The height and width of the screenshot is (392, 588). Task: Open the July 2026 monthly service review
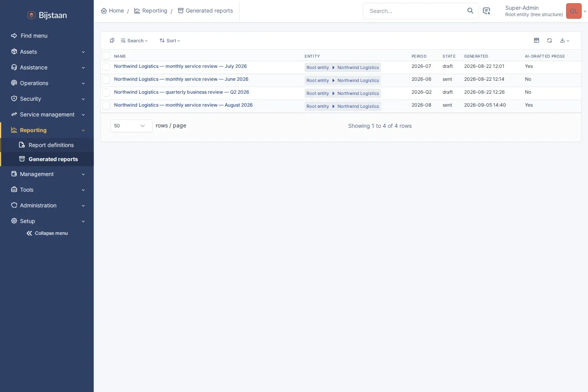click(x=180, y=66)
